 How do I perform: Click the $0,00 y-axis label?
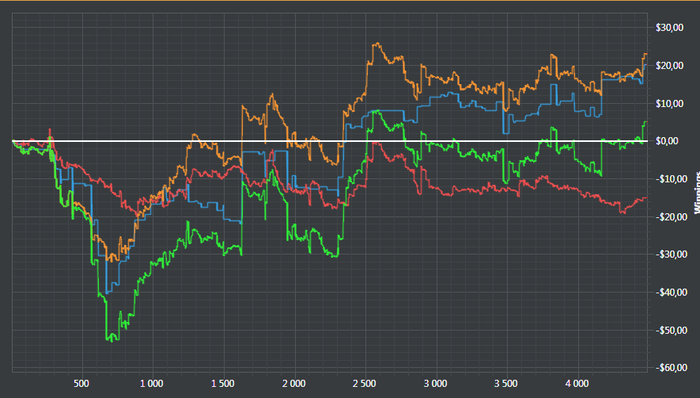[667, 141]
